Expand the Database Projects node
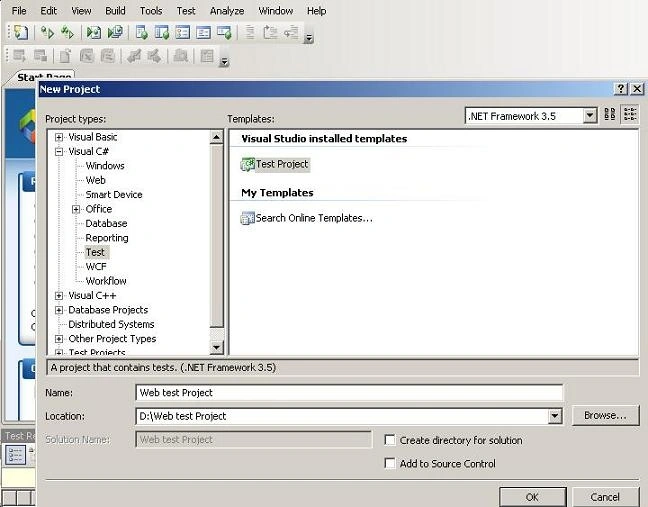 click(x=59, y=310)
